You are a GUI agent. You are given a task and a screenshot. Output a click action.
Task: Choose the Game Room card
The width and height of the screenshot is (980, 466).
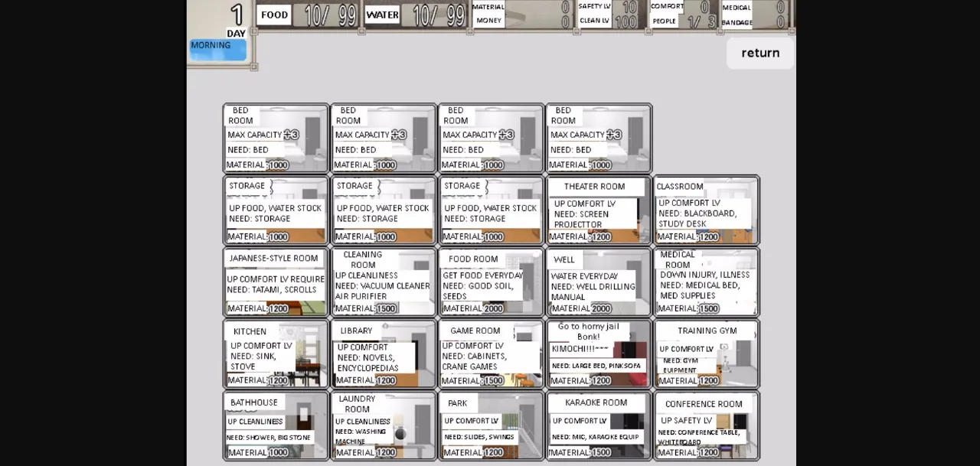pos(491,354)
